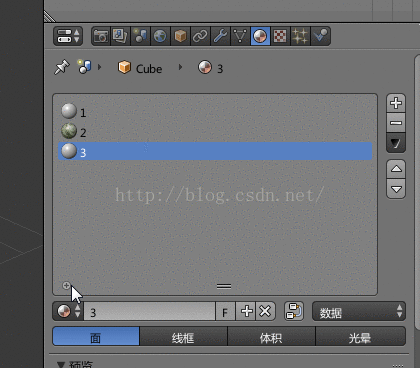Viewport: 420px width, 368px height.
Task: Unlink the material datablock X
Action: [x=265, y=312]
